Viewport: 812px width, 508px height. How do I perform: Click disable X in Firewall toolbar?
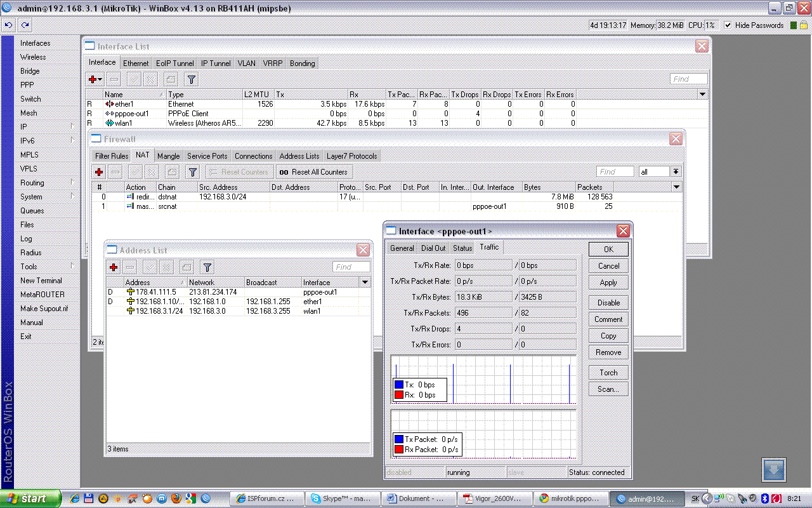pyautogui.click(x=152, y=172)
